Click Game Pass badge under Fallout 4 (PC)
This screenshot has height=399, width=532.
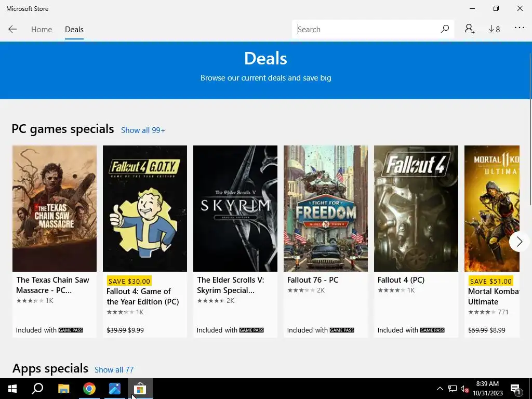click(x=432, y=330)
